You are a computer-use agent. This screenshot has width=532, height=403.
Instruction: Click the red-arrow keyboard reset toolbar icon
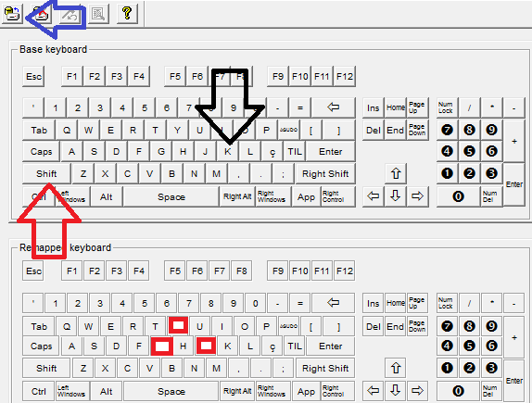tap(42, 14)
